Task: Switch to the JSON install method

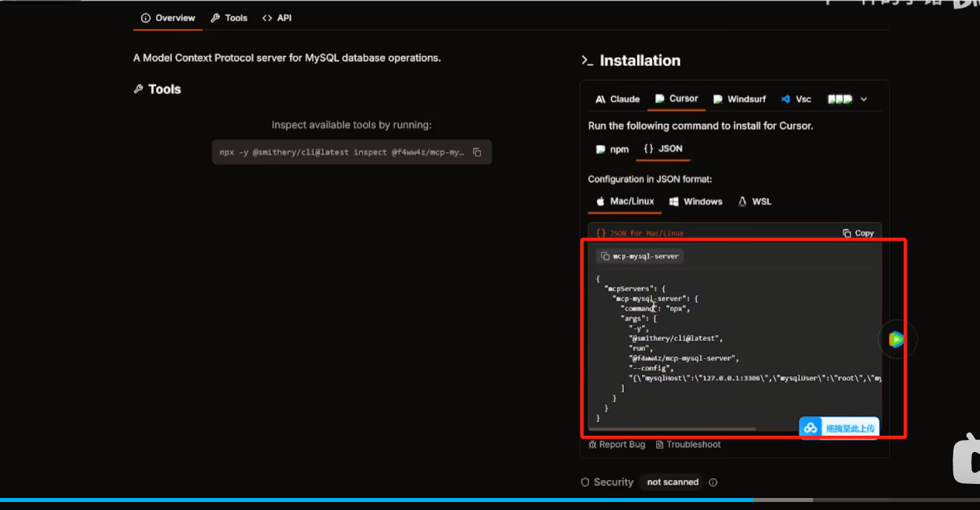Action: 663,149
